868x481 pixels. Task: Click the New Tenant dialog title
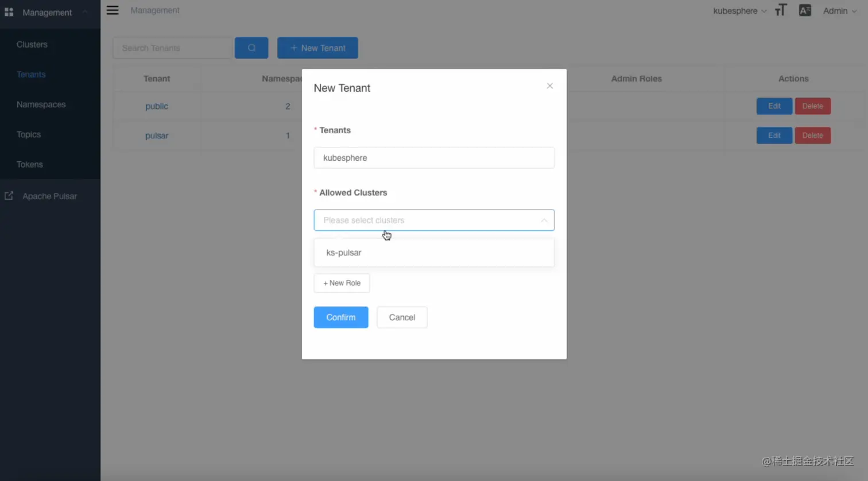tap(342, 88)
